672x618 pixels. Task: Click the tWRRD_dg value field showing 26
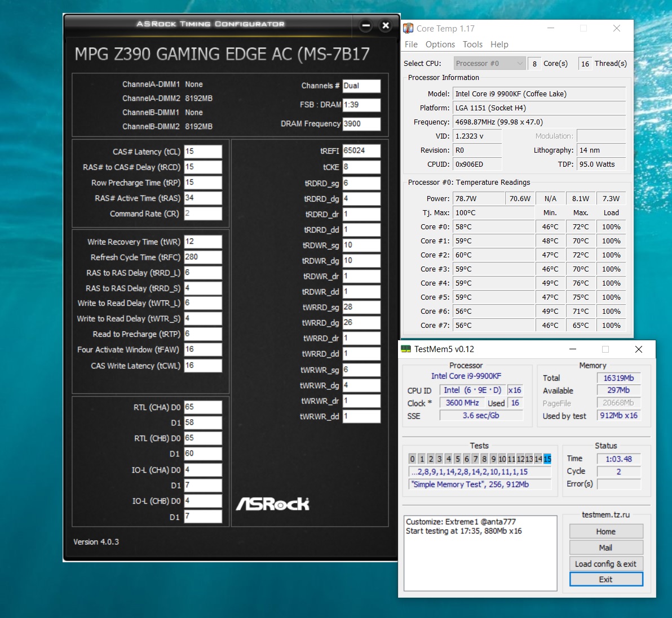point(361,322)
